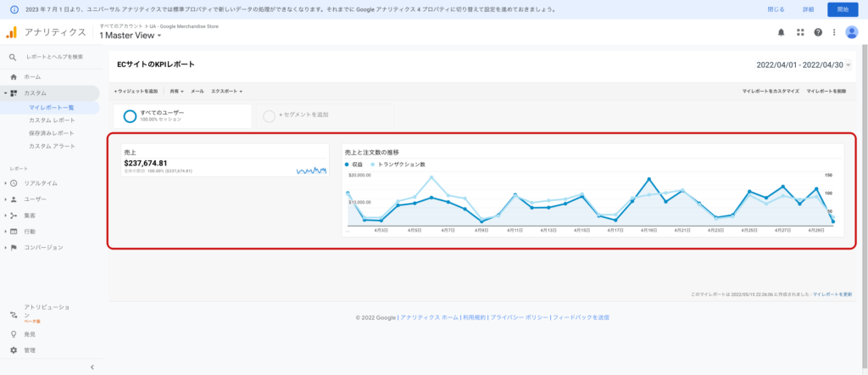The width and height of the screenshot is (868, 375).
Task: Click the sparkline in the 売上 widget
Action: click(311, 171)
